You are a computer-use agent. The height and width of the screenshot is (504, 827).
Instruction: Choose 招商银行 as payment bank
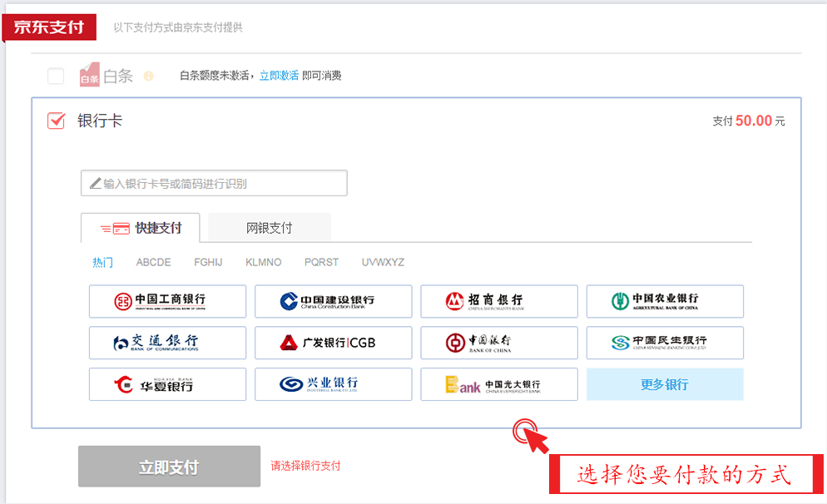[x=499, y=302]
